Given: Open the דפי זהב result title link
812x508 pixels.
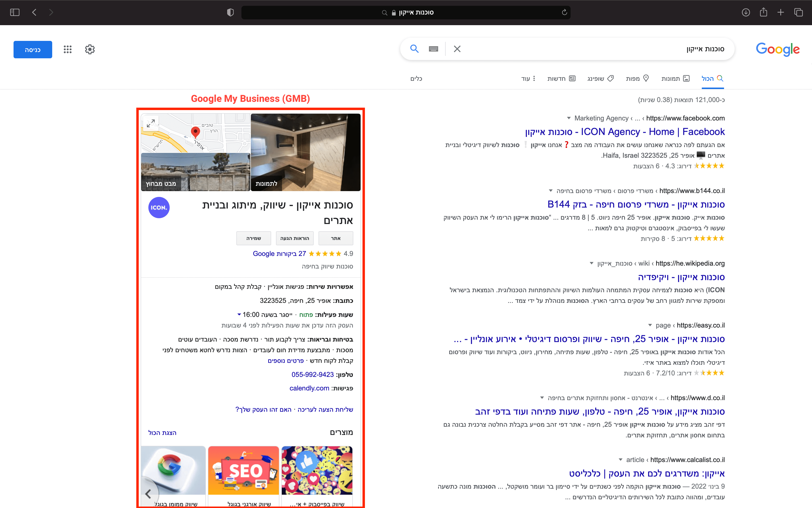Looking at the screenshot, I should 600,411.
